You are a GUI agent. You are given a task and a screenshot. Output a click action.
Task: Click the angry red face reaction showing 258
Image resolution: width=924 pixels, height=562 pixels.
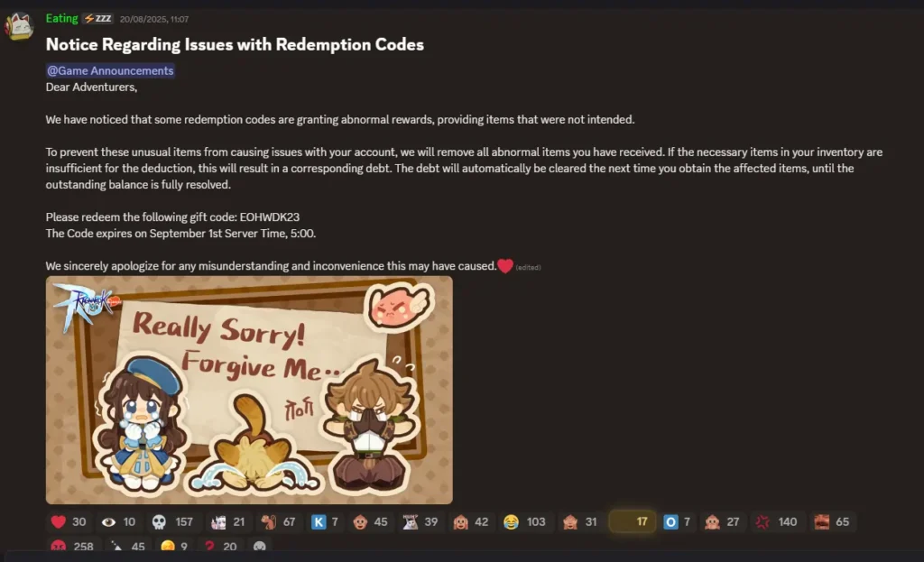click(x=72, y=546)
